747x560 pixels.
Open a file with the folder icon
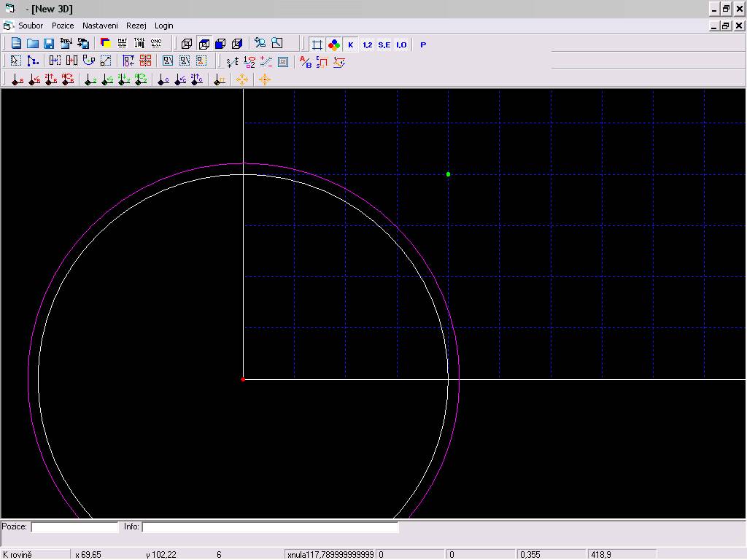33,44
